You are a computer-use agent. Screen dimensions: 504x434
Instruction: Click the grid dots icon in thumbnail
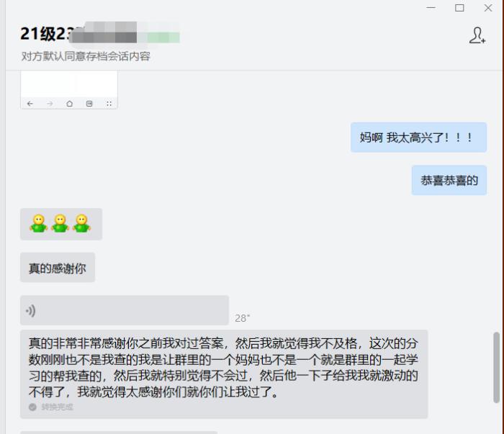pos(109,104)
